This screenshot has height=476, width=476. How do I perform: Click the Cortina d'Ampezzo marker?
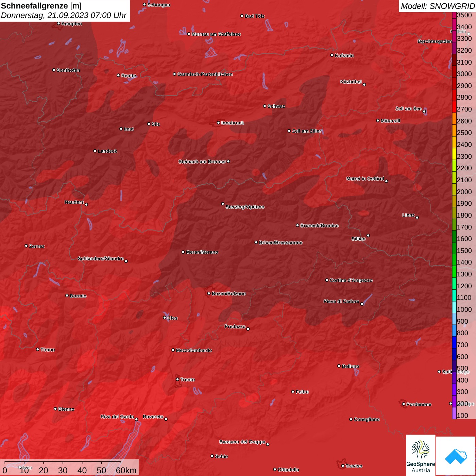(327, 280)
